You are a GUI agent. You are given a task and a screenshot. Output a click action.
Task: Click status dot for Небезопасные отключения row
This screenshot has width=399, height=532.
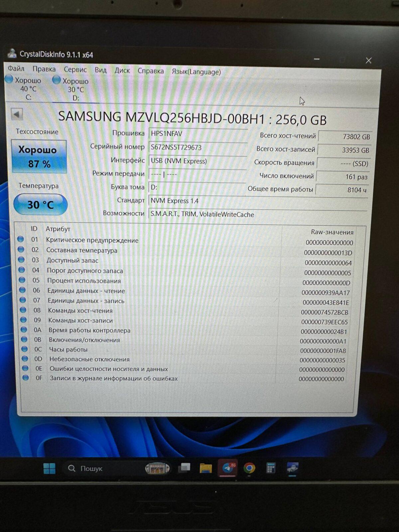coord(25,359)
